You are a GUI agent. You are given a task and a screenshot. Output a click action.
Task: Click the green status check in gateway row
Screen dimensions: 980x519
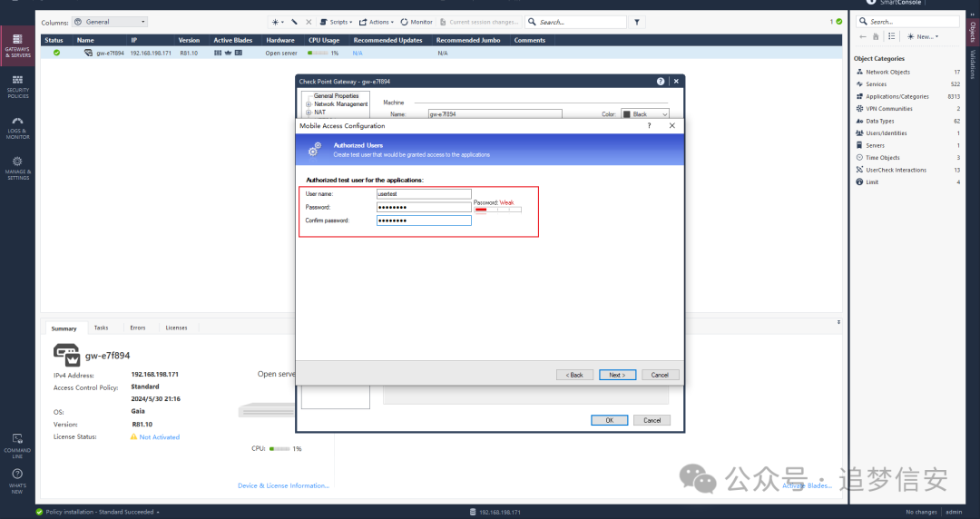tap(57, 54)
